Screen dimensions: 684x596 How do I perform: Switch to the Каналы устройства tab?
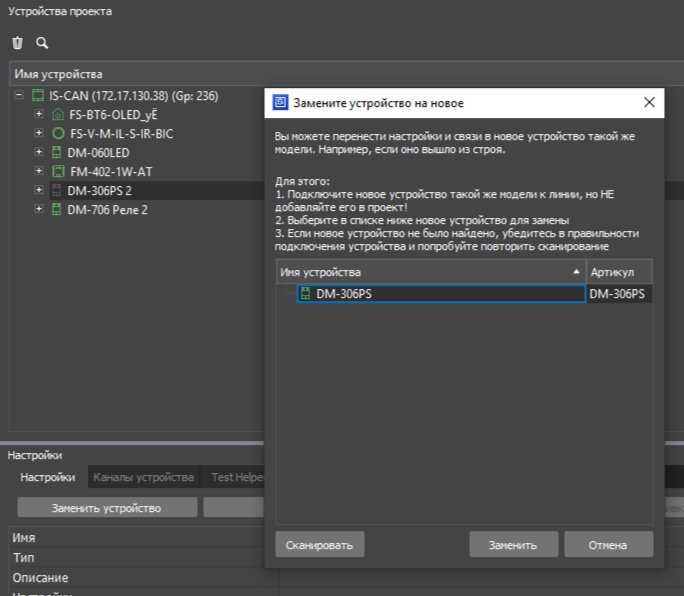pyautogui.click(x=143, y=477)
